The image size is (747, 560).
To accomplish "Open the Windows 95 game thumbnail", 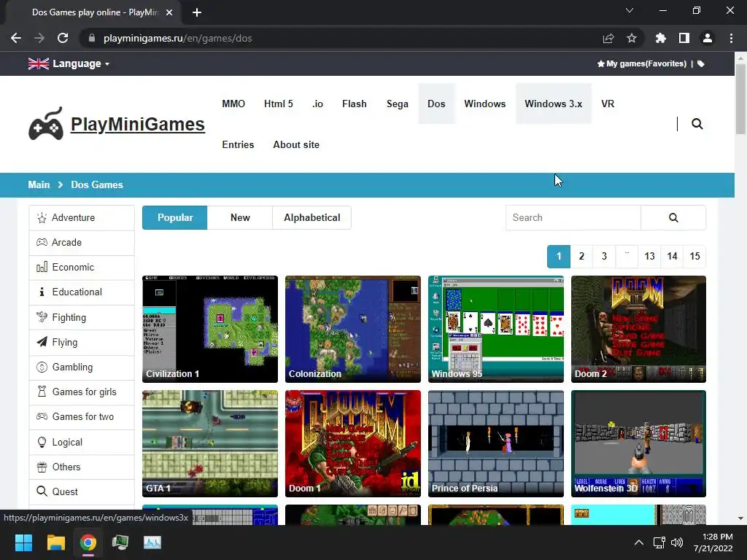I will tap(495, 329).
